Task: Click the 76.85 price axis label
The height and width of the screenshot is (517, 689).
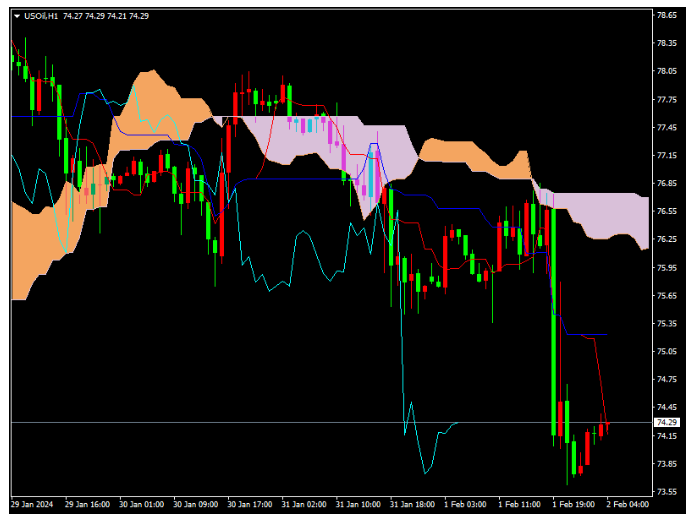Action: pos(667,184)
